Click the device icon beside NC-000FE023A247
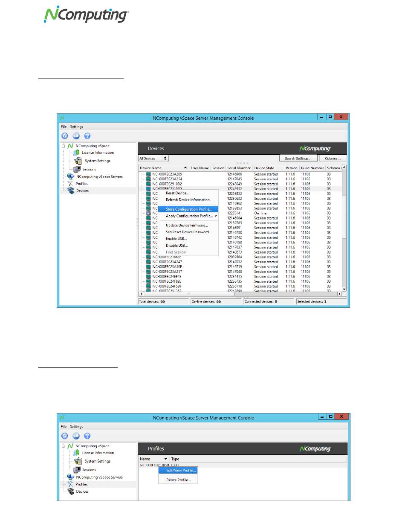 click(x=149, y=262)
